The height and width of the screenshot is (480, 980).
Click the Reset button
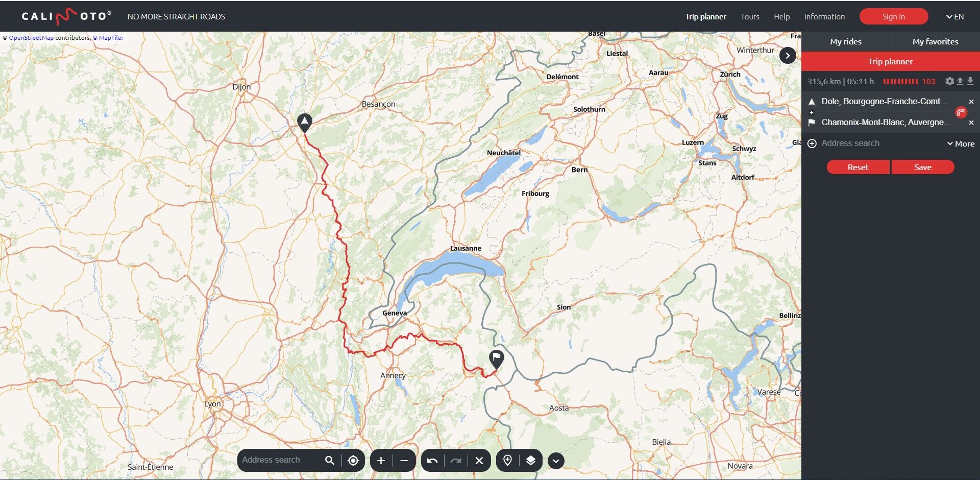click(x=858, y=167)
